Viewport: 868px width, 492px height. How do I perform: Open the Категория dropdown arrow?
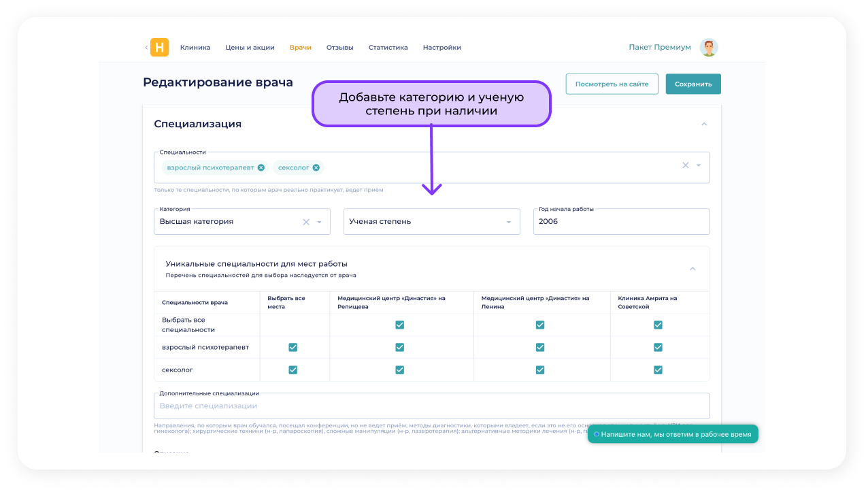pos(320,222)
